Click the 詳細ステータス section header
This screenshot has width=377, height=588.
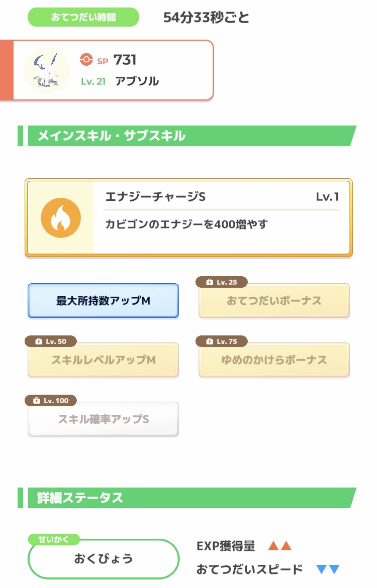click(x=187, y=498)
